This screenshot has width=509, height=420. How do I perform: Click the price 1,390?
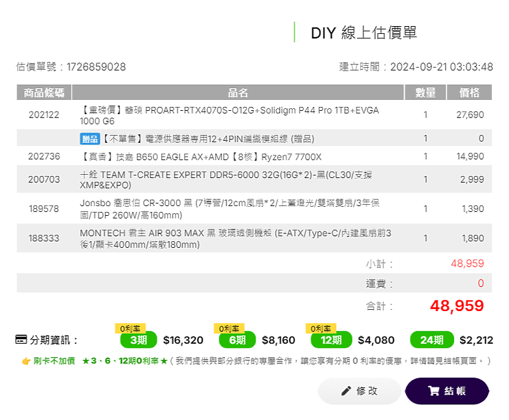(x=473, y=209)
